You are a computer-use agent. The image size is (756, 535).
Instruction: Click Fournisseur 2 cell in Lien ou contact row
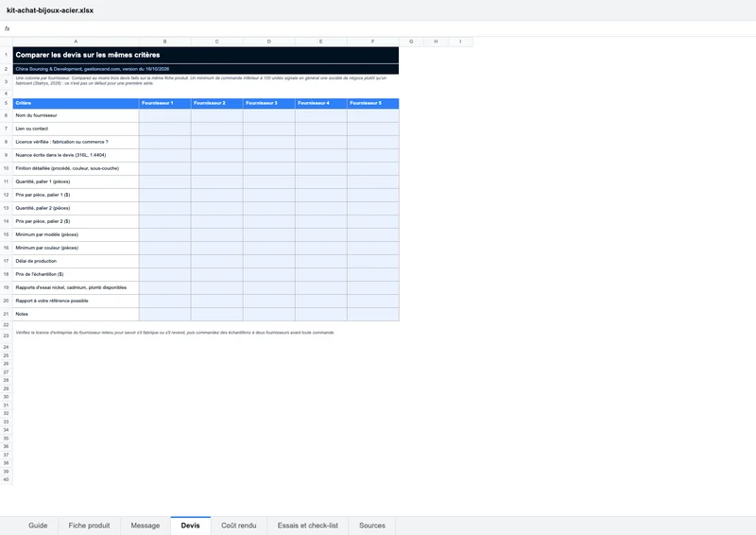coord(217,129)
